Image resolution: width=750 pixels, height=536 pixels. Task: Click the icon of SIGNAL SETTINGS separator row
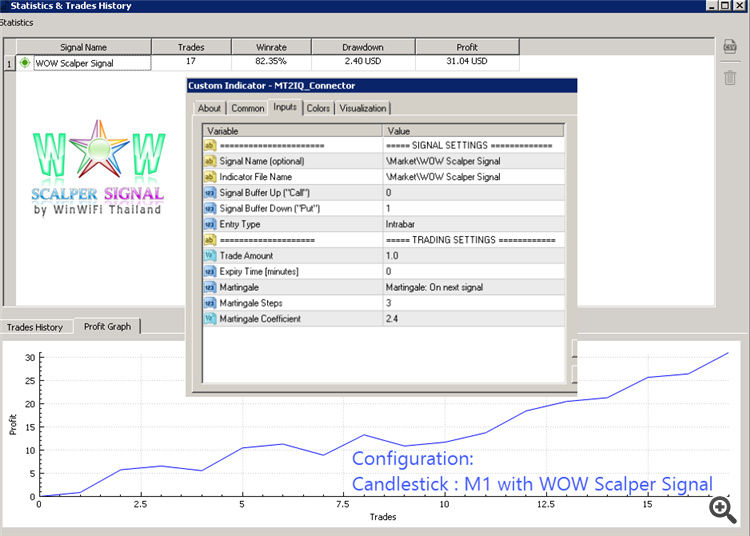click(210, 145)
